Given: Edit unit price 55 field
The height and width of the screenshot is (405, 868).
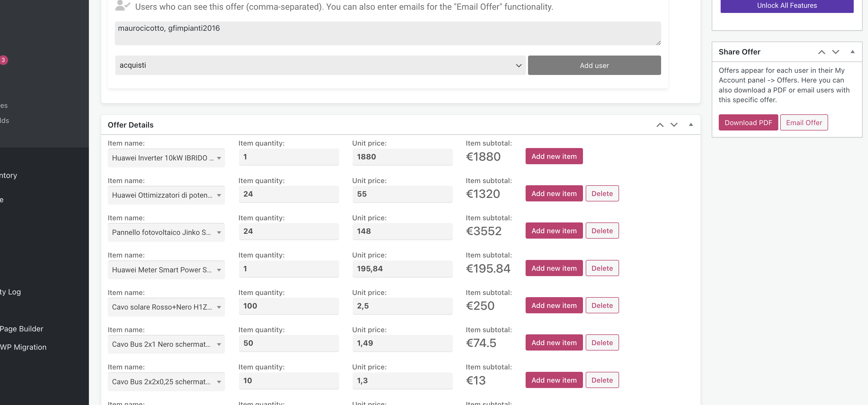Looking at the screenshot, I should click(x=402, y=194).
